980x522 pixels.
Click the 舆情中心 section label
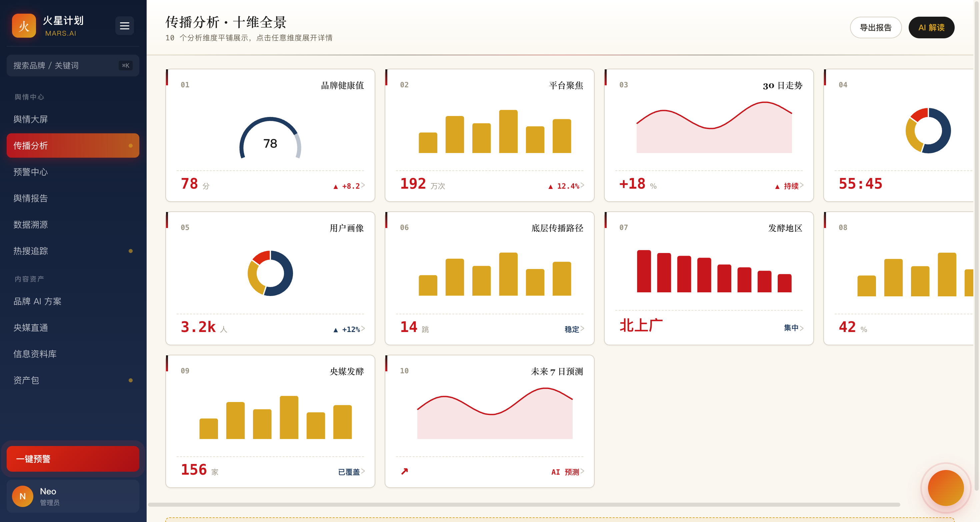(x=29, y=97)
